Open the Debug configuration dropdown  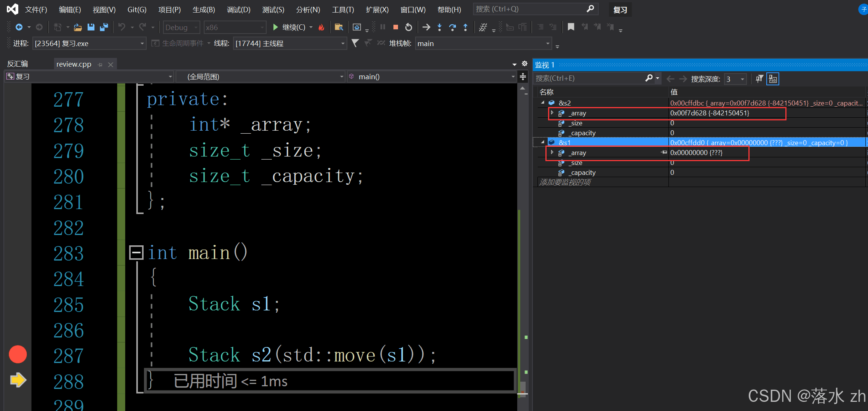pyautogui.click(x=181, y=27)
